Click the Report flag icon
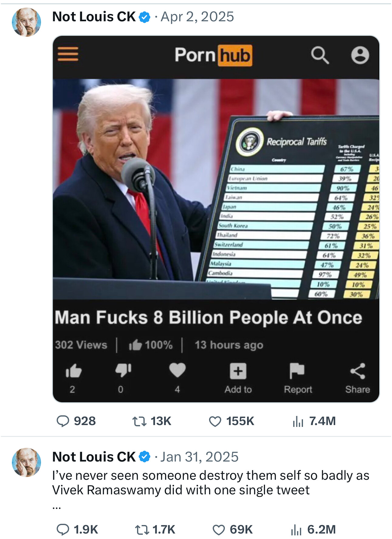This screenshot has width=392, height=539. click(297, 371)
